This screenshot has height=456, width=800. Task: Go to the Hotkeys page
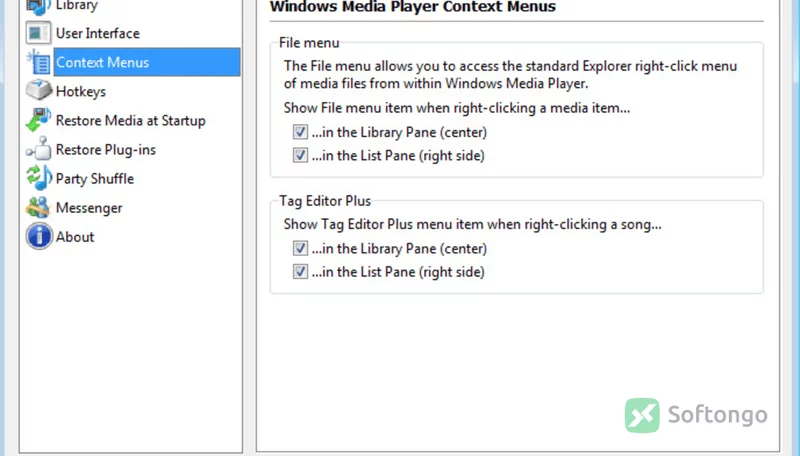coord(81,91)
